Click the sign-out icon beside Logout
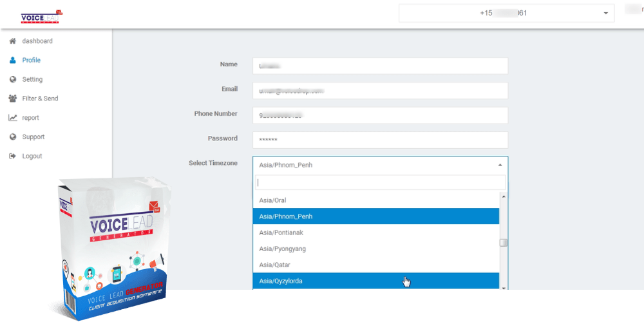The height and width of the screenshot is (322, 644). (13, 156)
